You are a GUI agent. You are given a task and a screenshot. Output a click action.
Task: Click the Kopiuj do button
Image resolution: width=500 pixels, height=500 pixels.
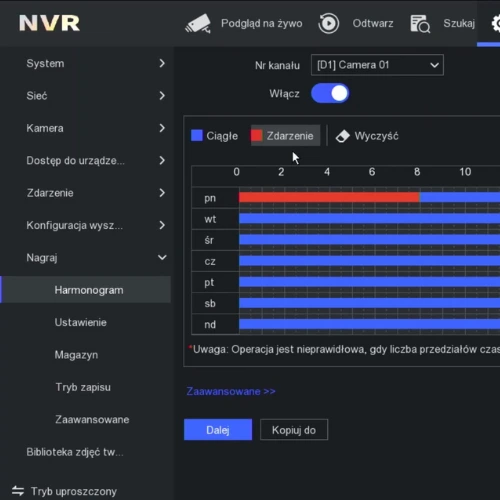(x=294, y=430)
